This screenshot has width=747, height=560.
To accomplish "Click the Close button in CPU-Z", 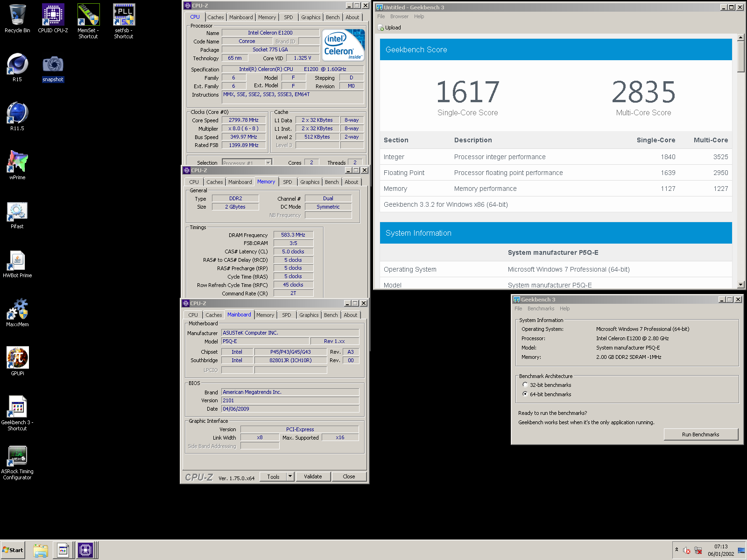I will 349,476.
